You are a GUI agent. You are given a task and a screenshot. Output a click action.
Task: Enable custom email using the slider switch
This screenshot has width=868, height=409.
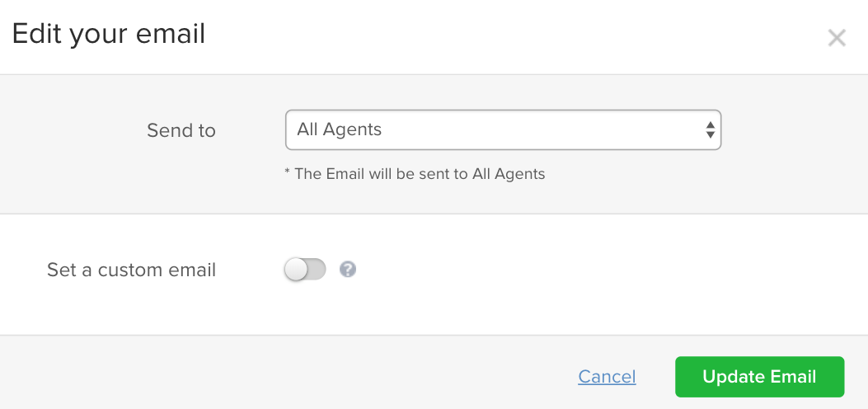coord(305,270)
